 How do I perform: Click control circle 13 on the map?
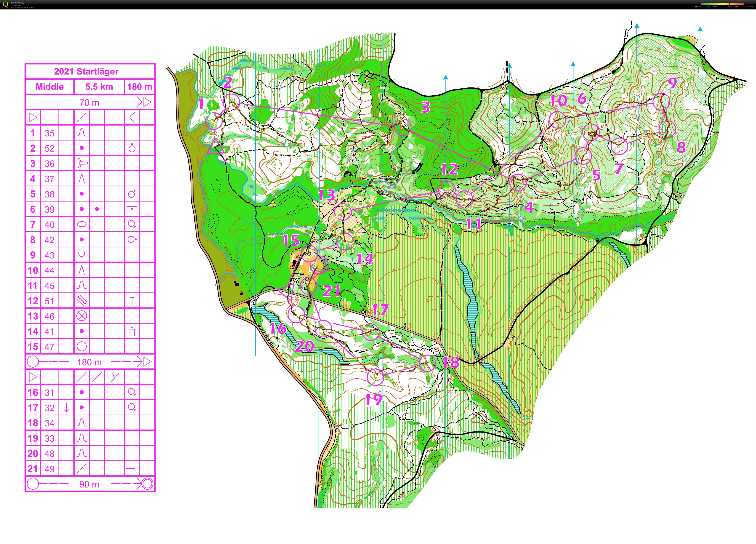343,211
